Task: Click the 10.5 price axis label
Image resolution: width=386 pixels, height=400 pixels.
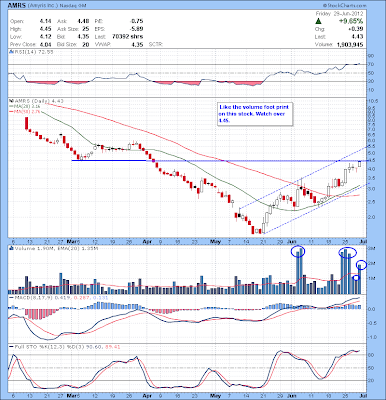Action: point(372,101)
